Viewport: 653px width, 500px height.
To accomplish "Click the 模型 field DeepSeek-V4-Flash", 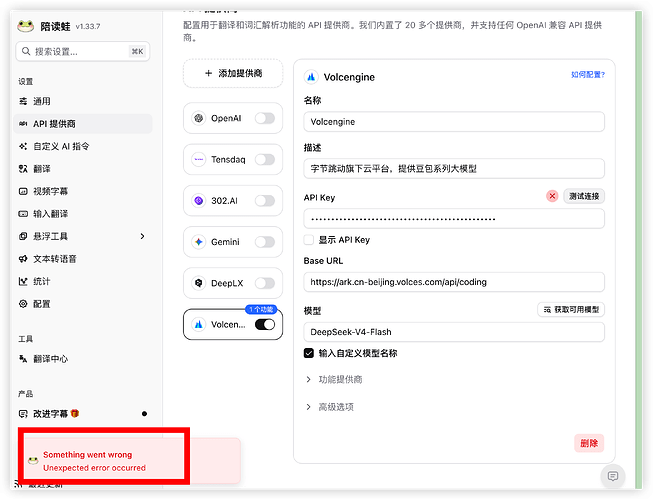I will click(x=454, y=332).
